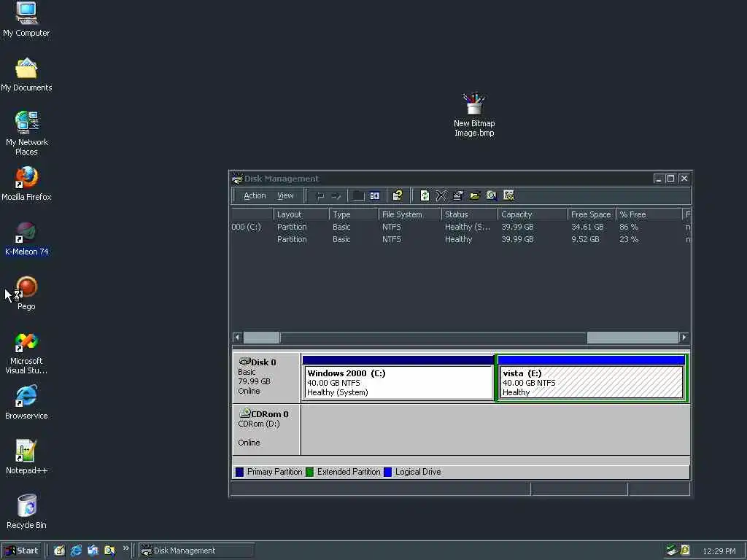Click the Open folder toolbar icon
This screenshot has width=747, height=560.
[474, 195]
